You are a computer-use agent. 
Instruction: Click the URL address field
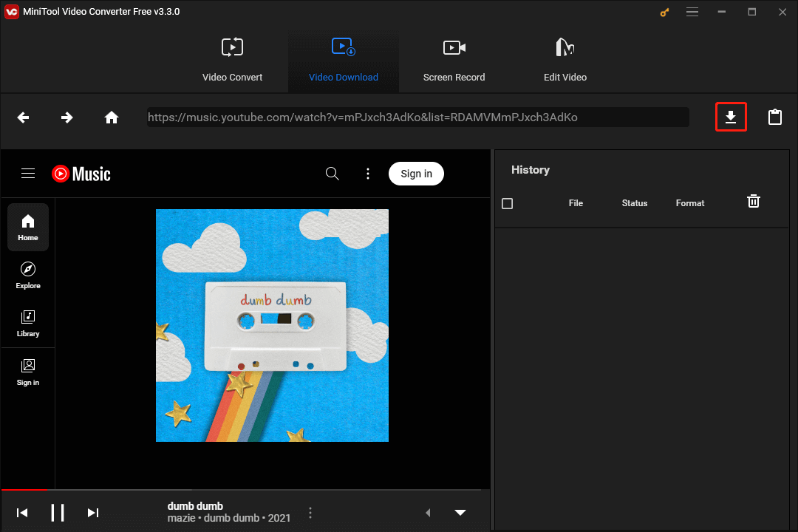[417, 117]
